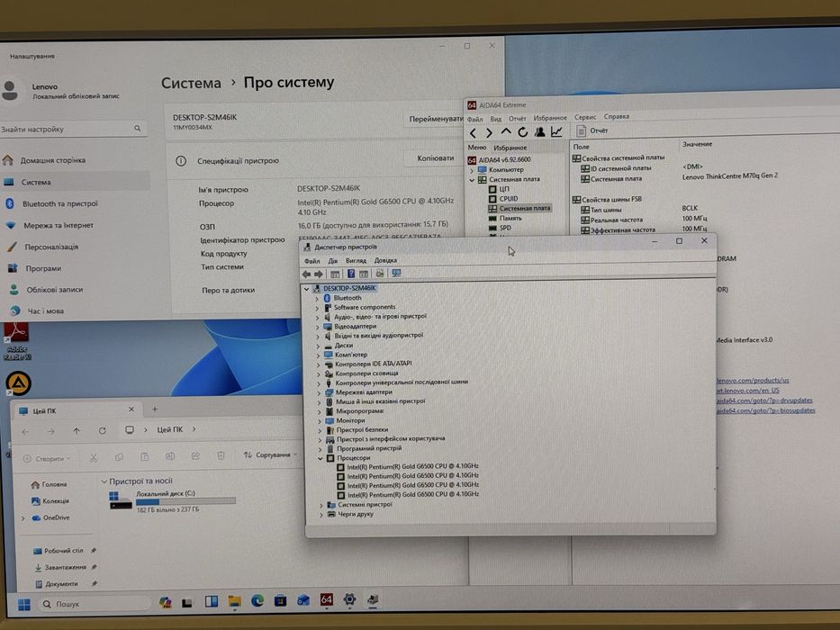
Task: Click Delete trash icon in File Explorer
Action: (221, 455)
